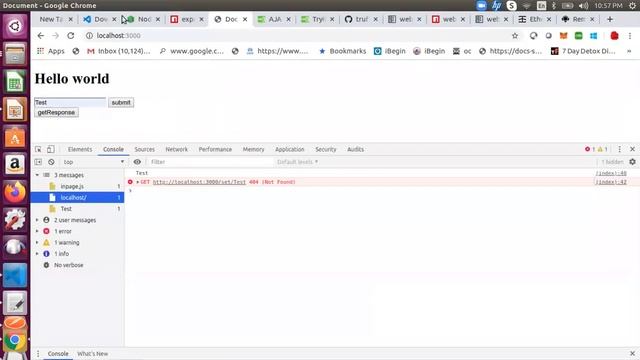640x360 pixels.
Task: Open Firefox from the Ubuntu dock
Action: click(15, 192)
